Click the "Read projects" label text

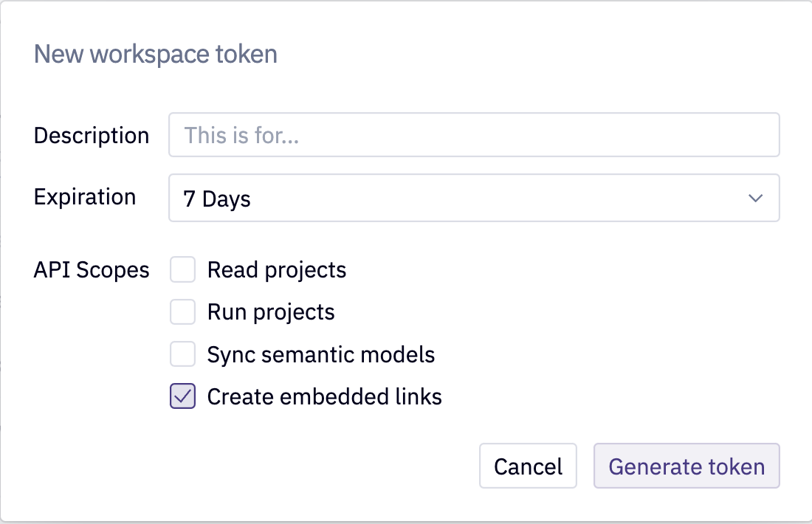point(277,270)
